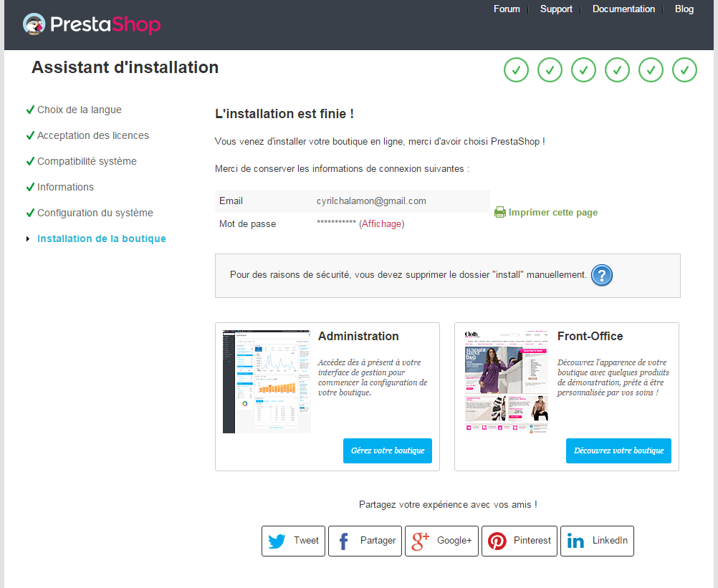Share via the Facebook Partager button

coord(365,541)
